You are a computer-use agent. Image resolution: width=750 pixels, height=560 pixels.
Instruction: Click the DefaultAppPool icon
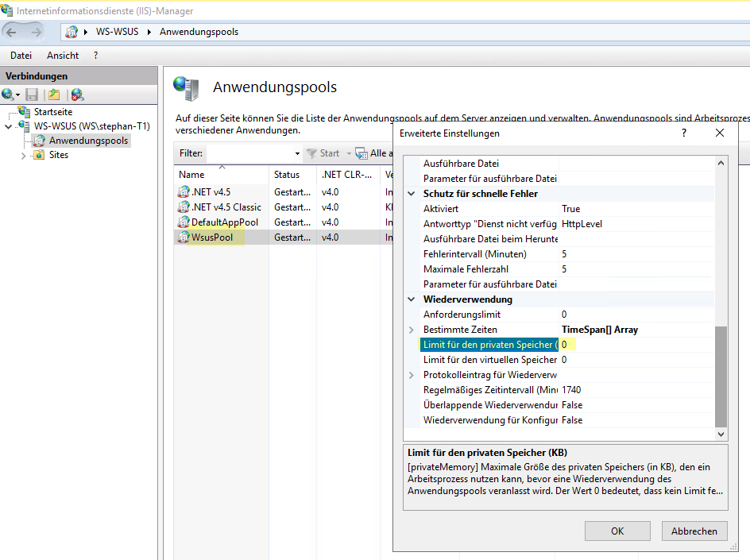[184, 222]
